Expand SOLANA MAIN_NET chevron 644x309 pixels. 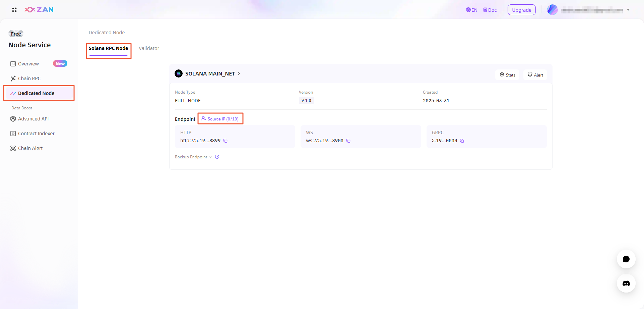[239, 73]
